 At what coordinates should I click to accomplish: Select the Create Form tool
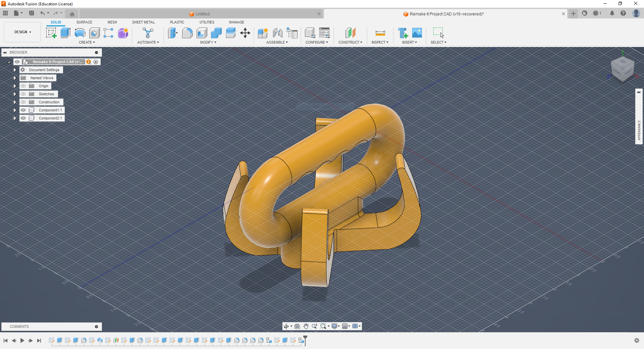click(123, 33)
